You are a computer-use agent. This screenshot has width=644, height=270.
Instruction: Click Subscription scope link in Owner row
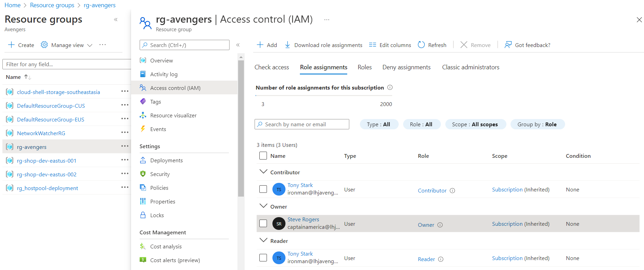(507, 224)
